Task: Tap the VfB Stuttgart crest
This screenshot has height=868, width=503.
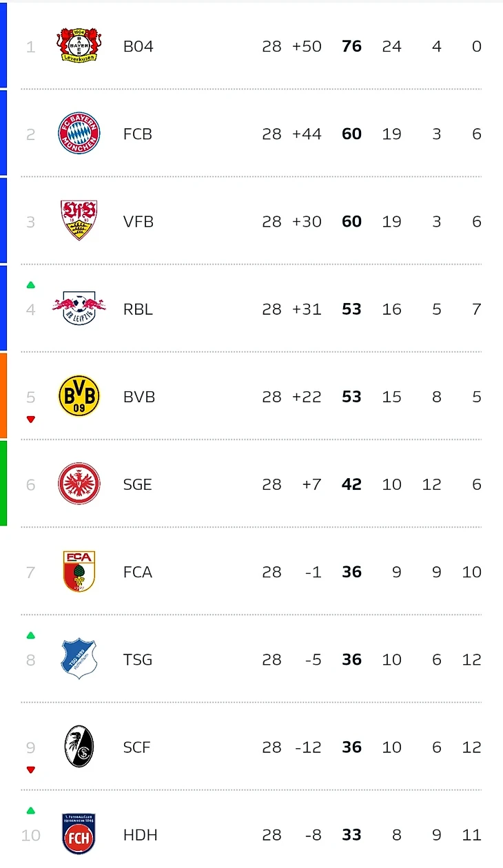Action: [x=79, y=220]
